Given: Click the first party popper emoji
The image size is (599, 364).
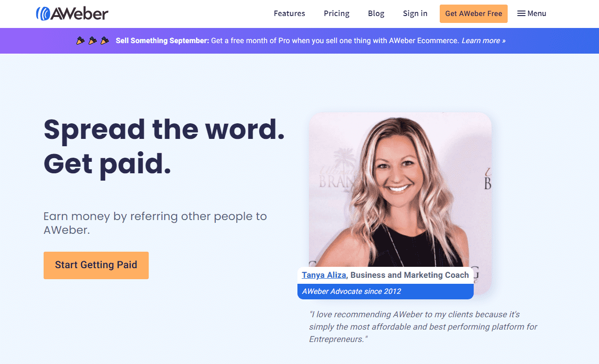Looking at the screenshot, I should (81, 41).
